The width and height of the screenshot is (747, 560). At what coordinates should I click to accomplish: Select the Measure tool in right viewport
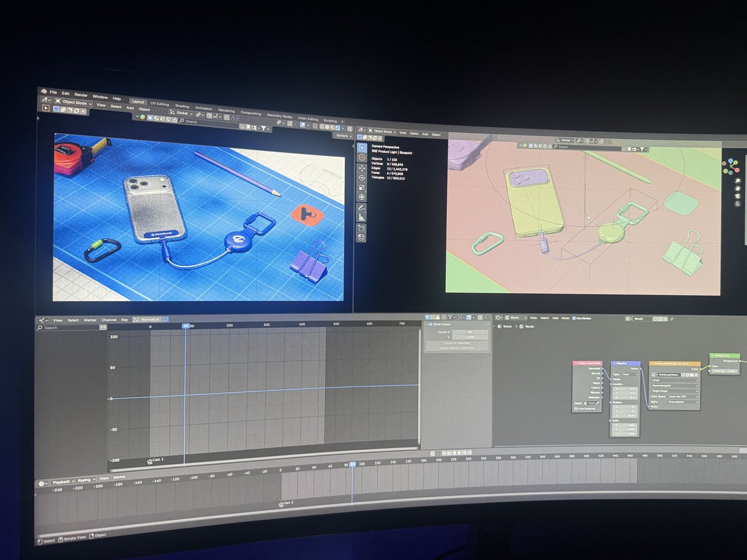(x=362, y=217)
